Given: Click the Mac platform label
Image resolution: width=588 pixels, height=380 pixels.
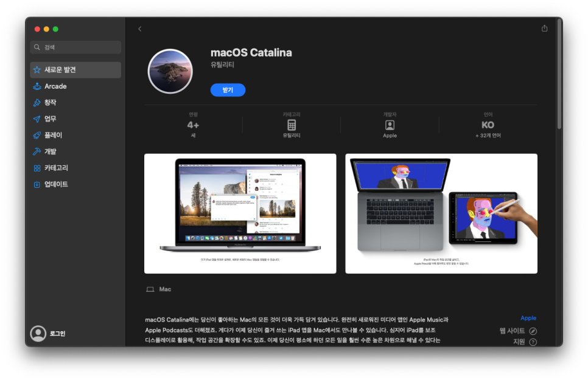Looking at the screenshot, I should pos(165,289).
